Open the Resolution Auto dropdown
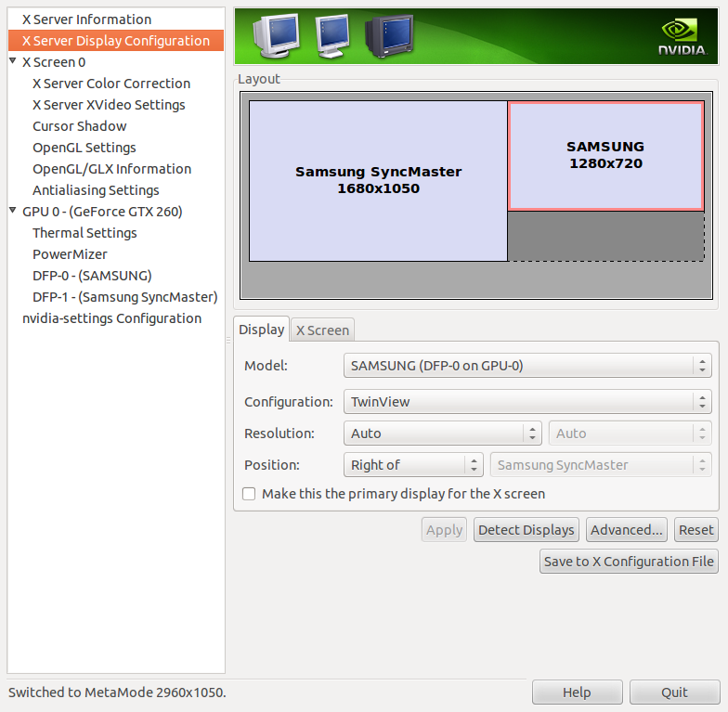This screenshot has width=728, height=712. [x=442, y=434]
